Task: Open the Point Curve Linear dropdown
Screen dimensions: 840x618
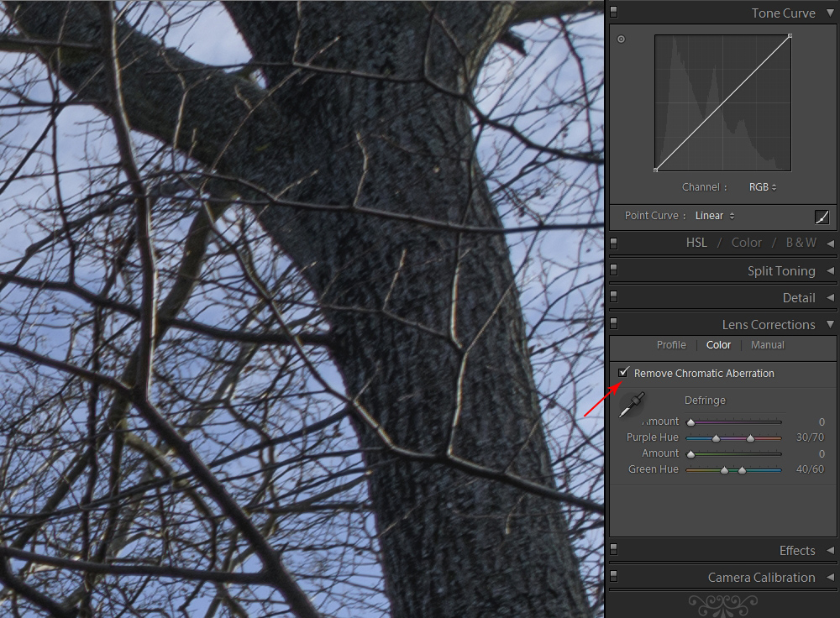Action: coord(714,216)
